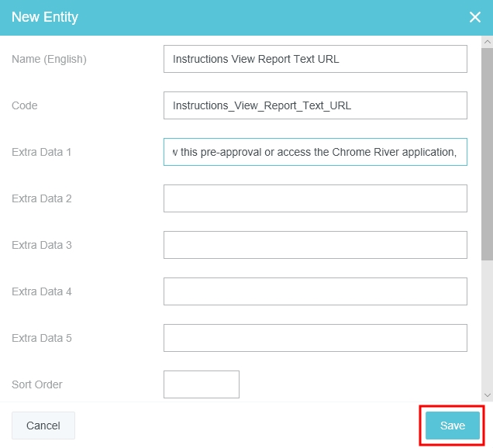The width and height of the screenshot is (493, 448).
Task: Click the Extra Data 3 input box
Action: coord(315,245)
